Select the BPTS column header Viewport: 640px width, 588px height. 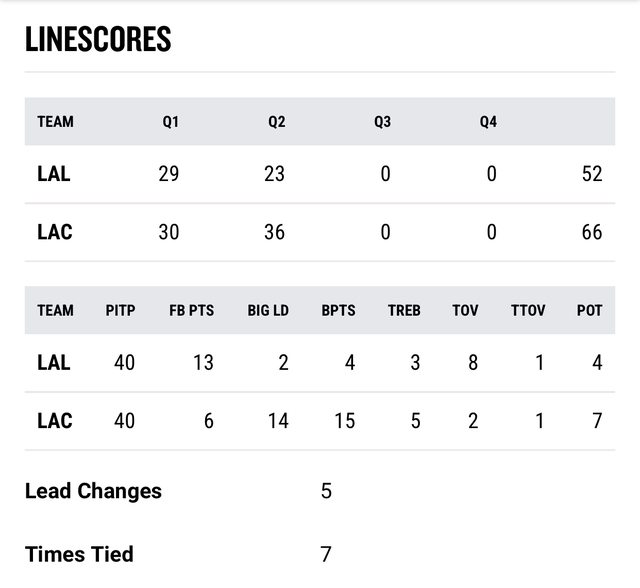[338, 311]
